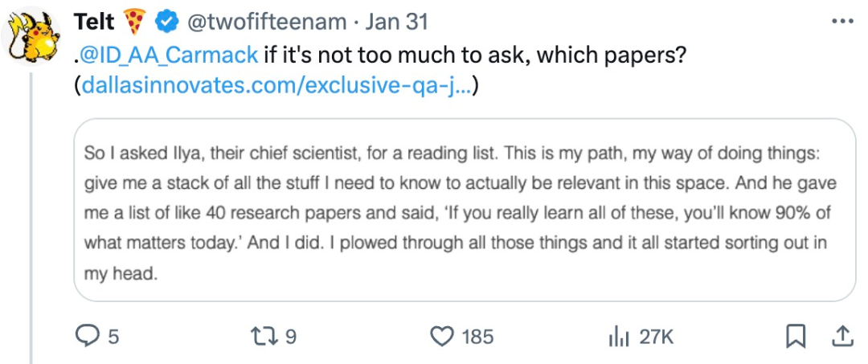Click the share upload icon
The height and width of the screenshot is (364, 868).
point(841,336)
